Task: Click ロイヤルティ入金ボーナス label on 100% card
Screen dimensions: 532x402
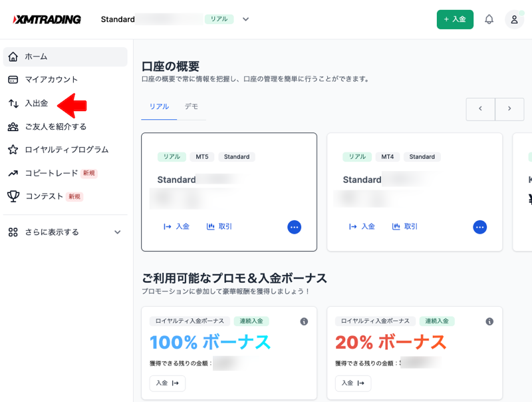Action: coord(190,321)
